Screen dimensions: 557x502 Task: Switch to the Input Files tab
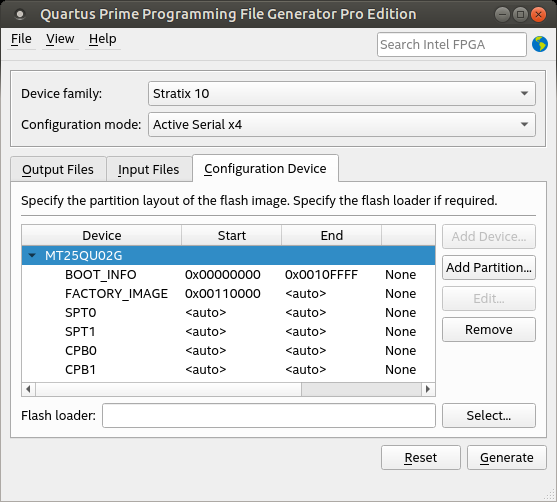pyautogui.click(x=149, y=169)
